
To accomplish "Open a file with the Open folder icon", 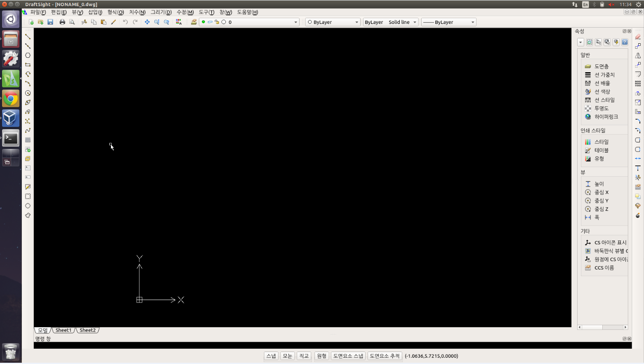I will [x=40, y=22].
